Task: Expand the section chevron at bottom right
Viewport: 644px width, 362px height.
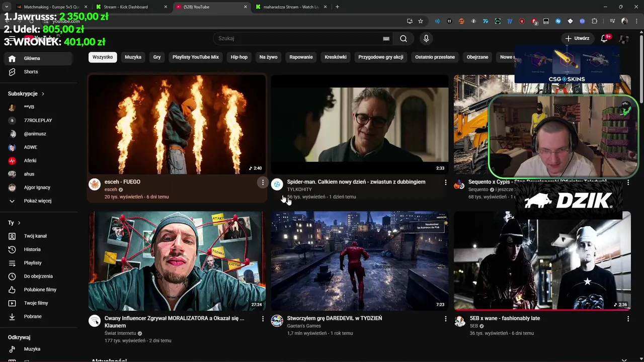Action: click(x=624, y=359)
